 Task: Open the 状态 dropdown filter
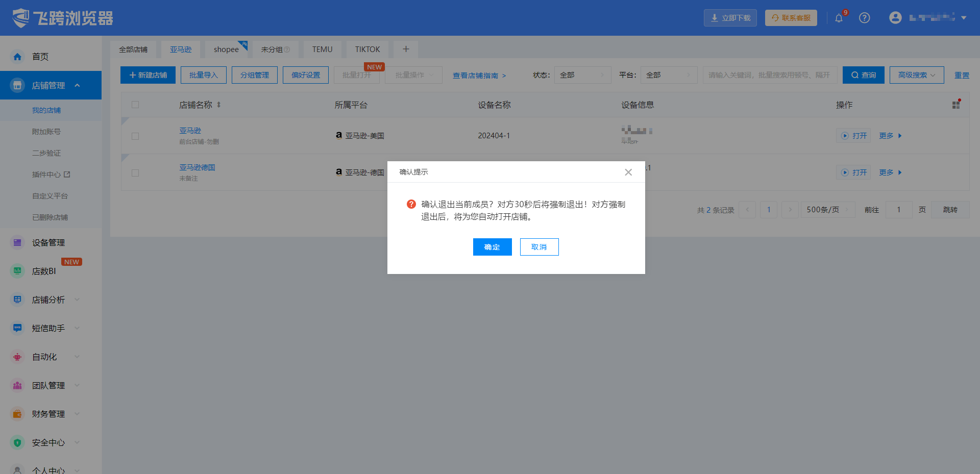click(582, 75)
